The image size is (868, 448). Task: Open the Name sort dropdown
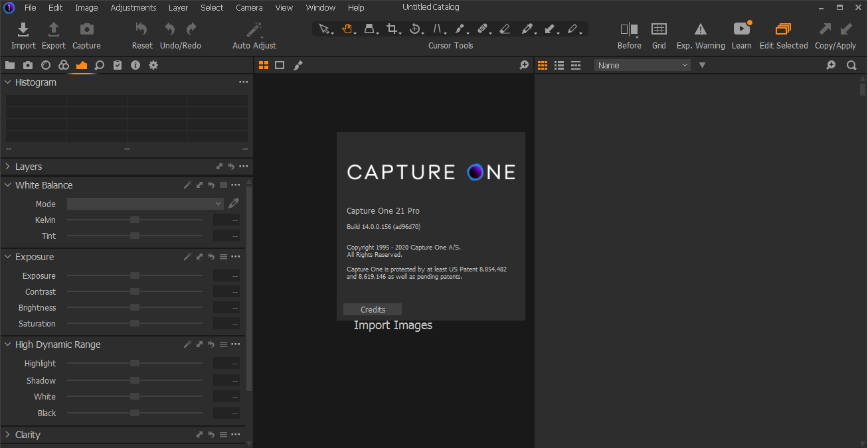coord(642,65)
